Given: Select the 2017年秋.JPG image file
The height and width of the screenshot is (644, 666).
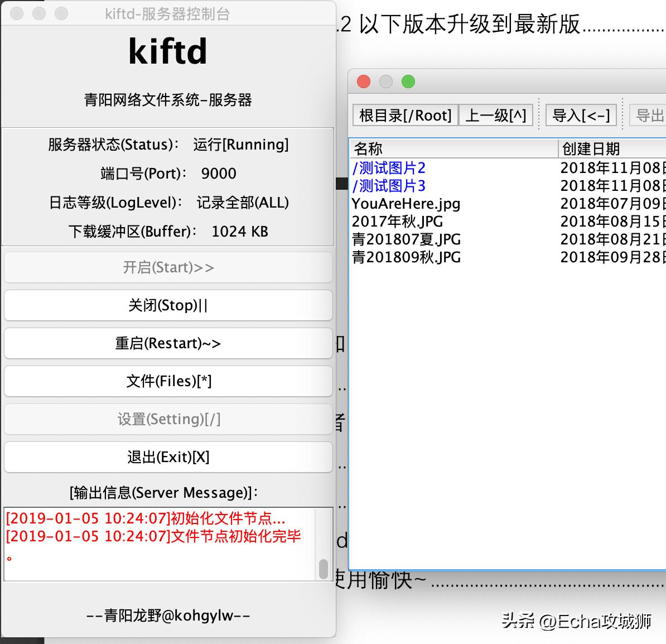Looking at the screenshot, I should [397, 222].
